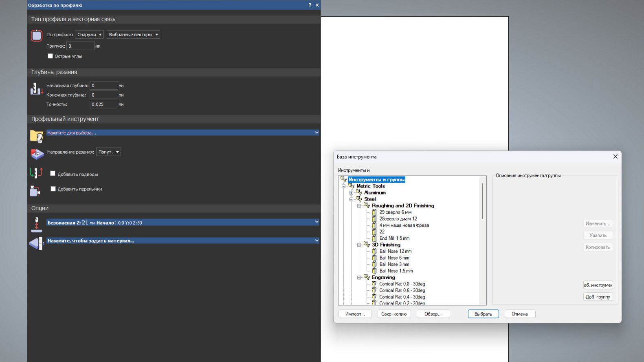644x362 pixels.
Task: Expand the material setup bar
Action: [183, 241]
